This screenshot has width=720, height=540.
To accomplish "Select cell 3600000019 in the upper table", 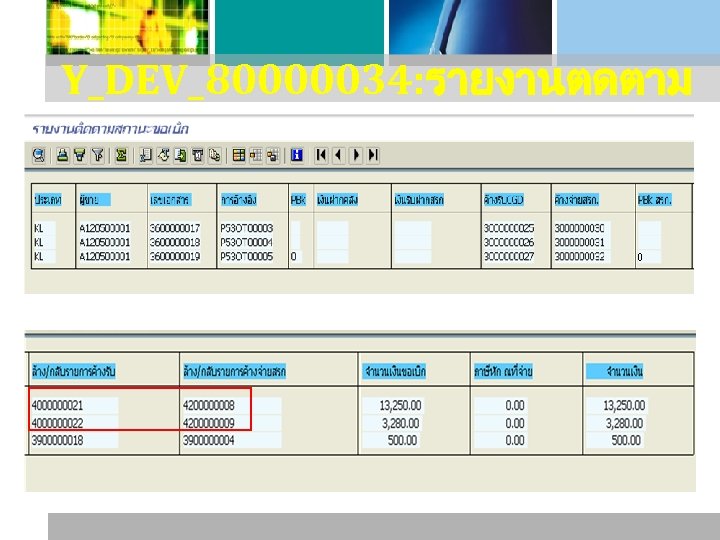I will click(x=175, y=256).
